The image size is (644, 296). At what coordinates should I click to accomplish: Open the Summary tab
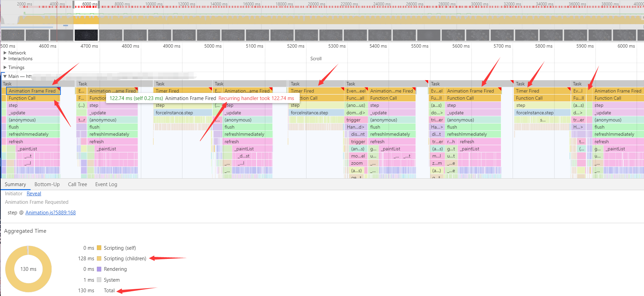pos(15,184)
